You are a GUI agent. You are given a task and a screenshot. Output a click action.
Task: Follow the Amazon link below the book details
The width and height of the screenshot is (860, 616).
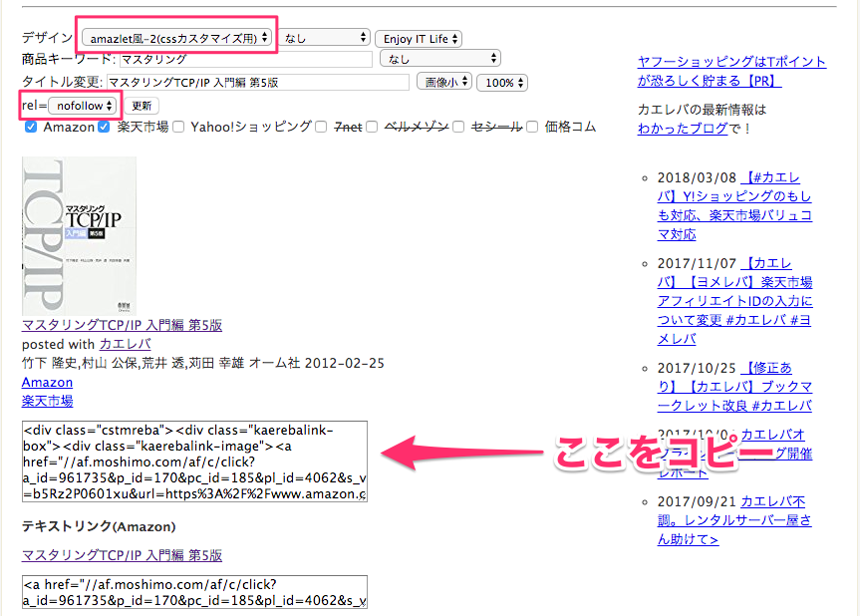point(47,382)
